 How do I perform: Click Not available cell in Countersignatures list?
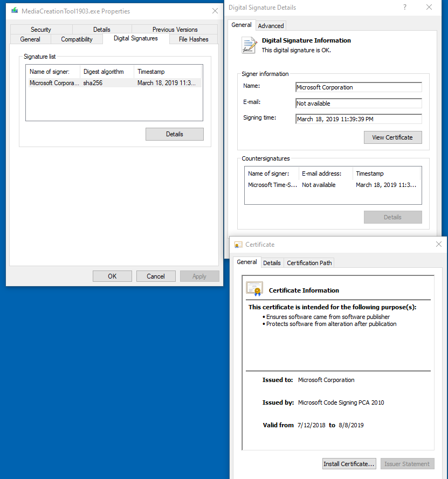pyautogui.click(x=319, y=185)
